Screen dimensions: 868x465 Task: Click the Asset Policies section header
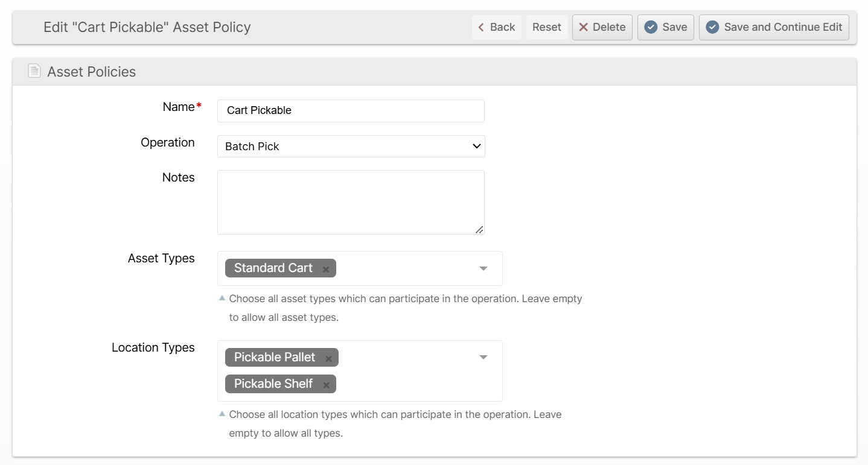click(x=91, y=72)
